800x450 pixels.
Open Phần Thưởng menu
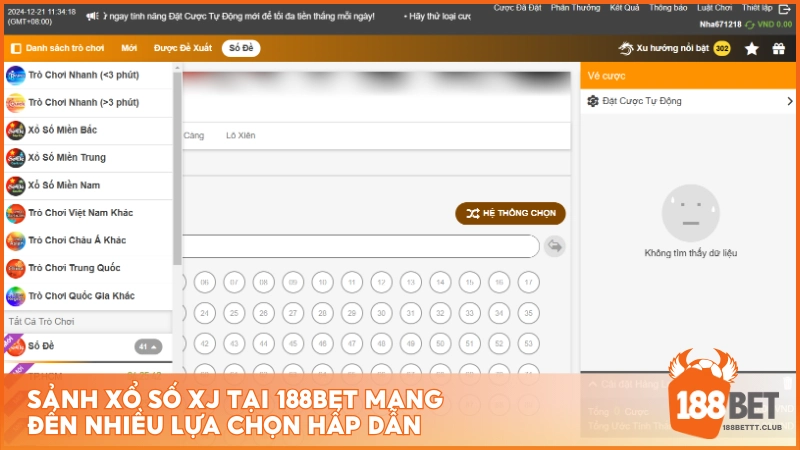(575, 8)
